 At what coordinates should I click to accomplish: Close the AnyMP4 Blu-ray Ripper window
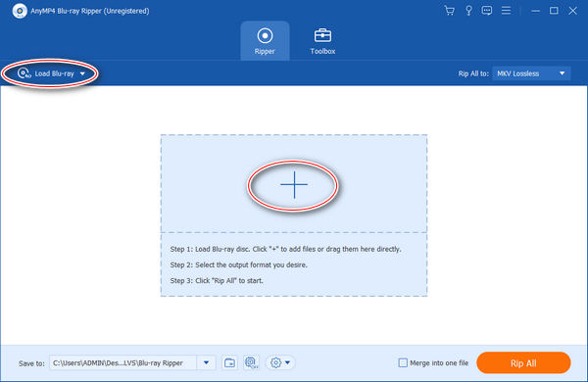(572, 11)
